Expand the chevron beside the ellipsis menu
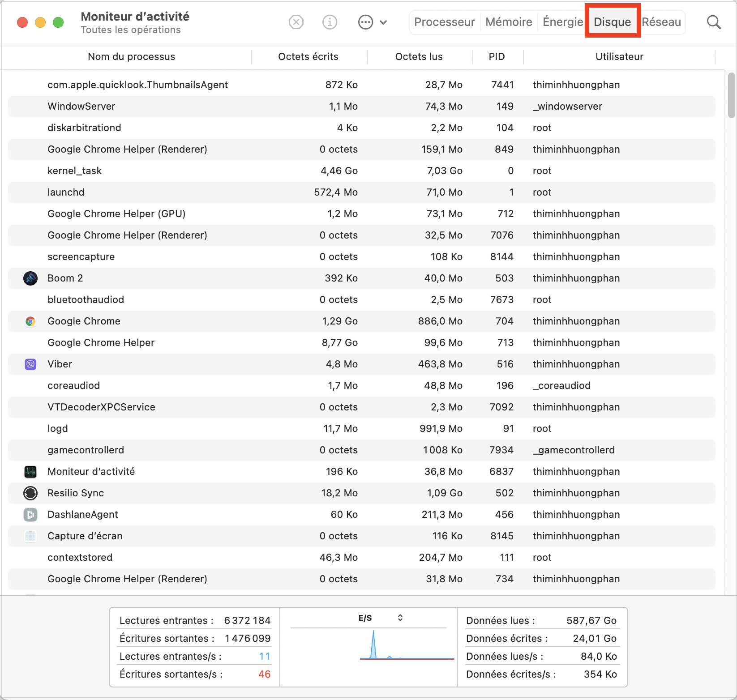The width and height of the screenshot is (737, 700). [383, 22]
